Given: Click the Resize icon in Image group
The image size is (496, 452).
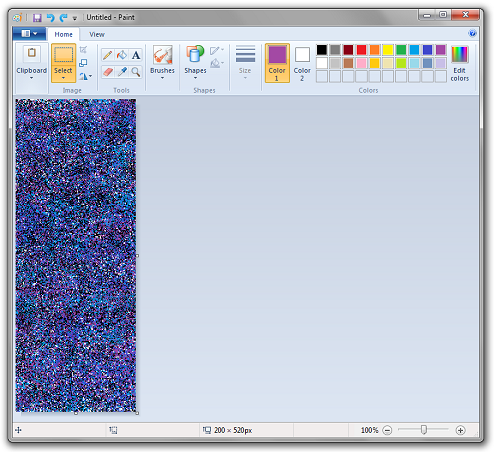Looking at the screenshot, I should 83,63.
